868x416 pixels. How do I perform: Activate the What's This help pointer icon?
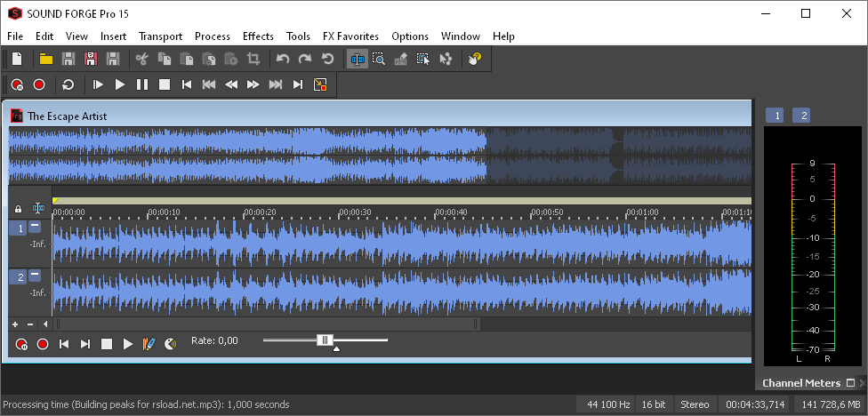pos(475,59)
